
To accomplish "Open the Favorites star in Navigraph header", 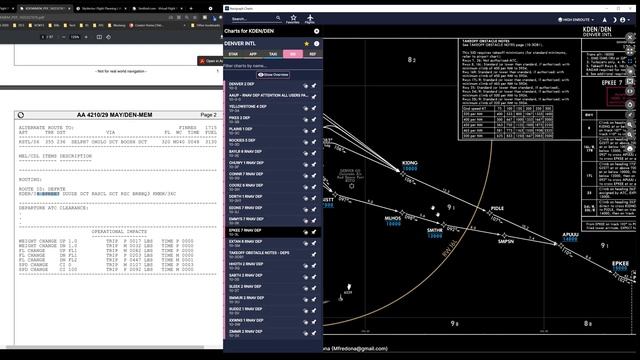I will 293,19.
